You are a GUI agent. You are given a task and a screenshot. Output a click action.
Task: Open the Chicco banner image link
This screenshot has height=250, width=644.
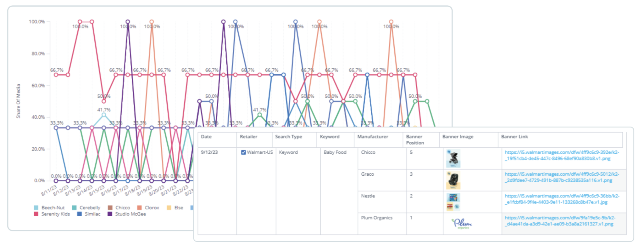tap(562, 155)
